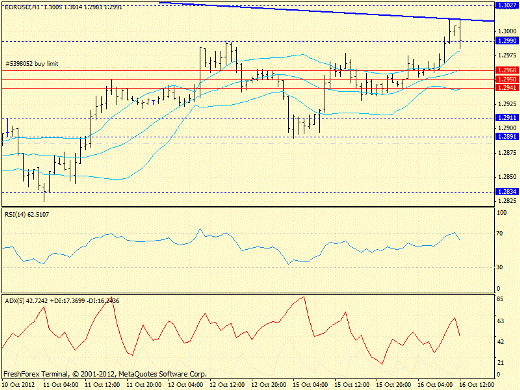Click the RSI scale value 100
The height and width of the screenshot is (390, 520).
(x=502, y=213)
